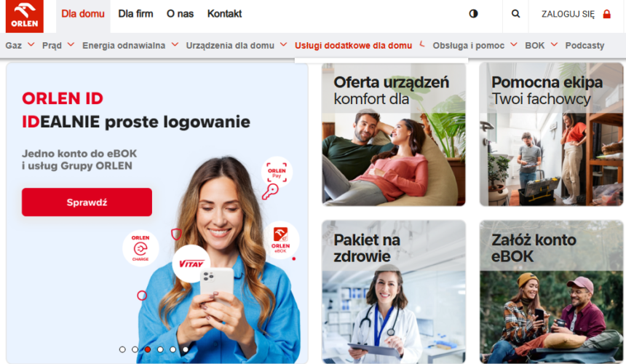Click the red Sprawdź button
The height and width of the screenshot is (364, 626).
[87, 202]
